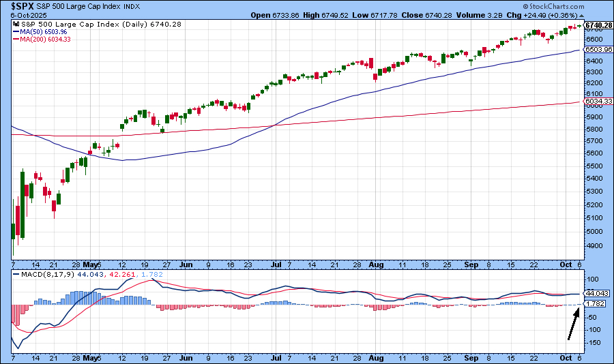Click the $SPX ticker symbol title

pyautogui.click(x=22, y=6)
